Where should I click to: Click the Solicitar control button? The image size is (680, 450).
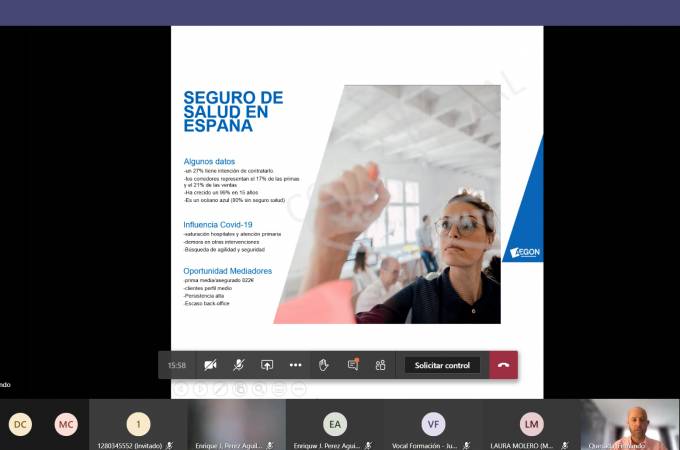442,365
